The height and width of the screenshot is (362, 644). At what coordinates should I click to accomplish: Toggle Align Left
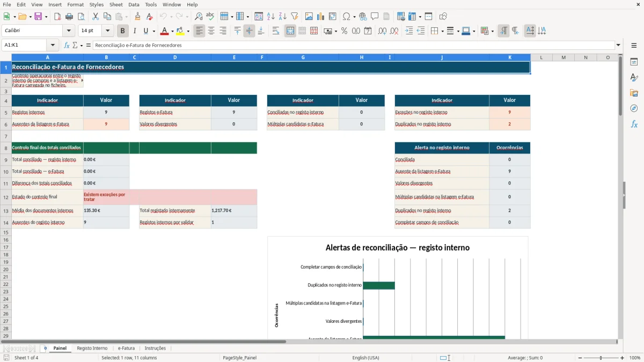click(199, 31)
